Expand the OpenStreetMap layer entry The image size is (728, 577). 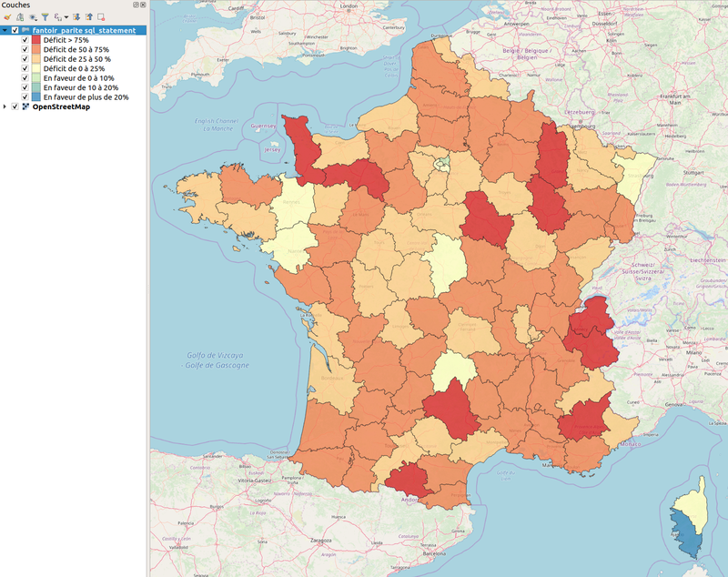tap(5, 106)
